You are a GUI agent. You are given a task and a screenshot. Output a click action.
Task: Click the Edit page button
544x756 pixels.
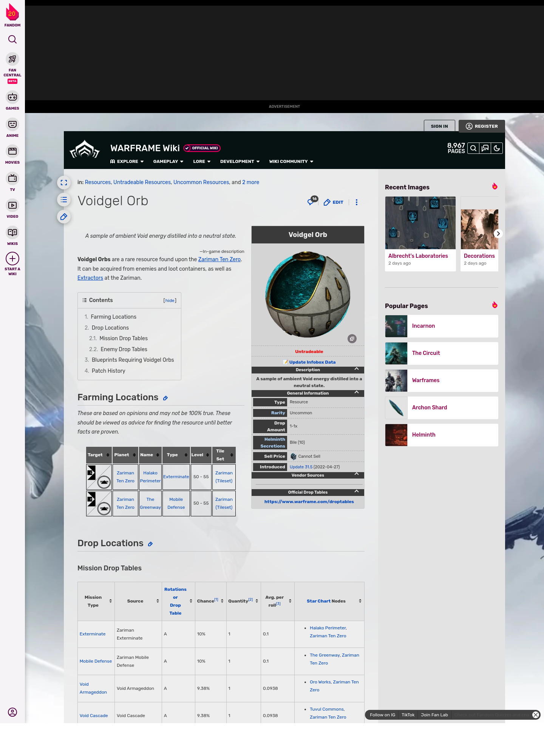[334, 202]
